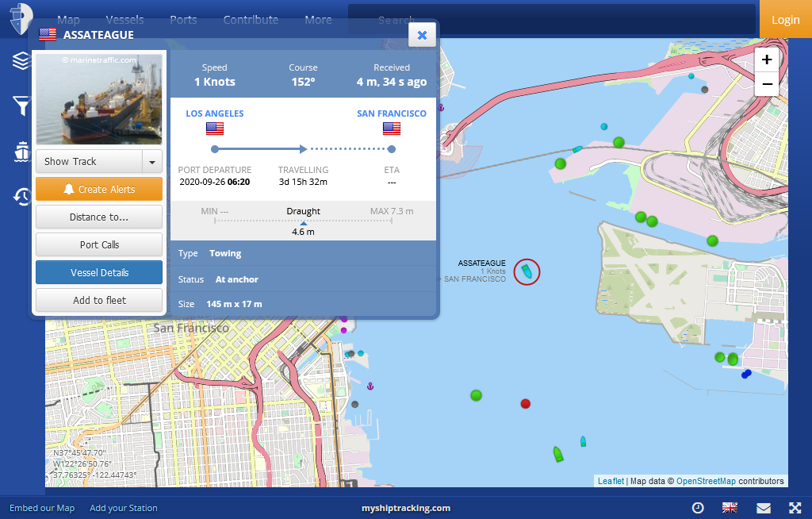Toggle fullscreen mode icon at bottom right
Image resolution: width=812 pixels, height=519 pixels.
[795, 508]
